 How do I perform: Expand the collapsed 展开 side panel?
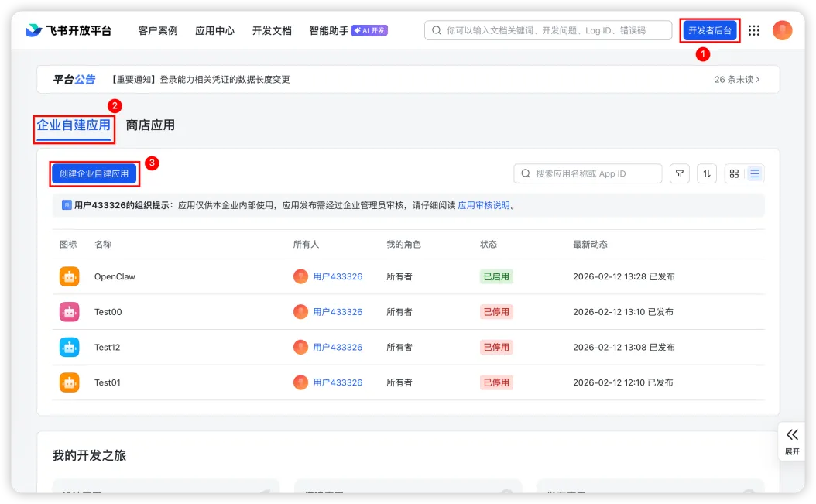click(x=791, y=441)
